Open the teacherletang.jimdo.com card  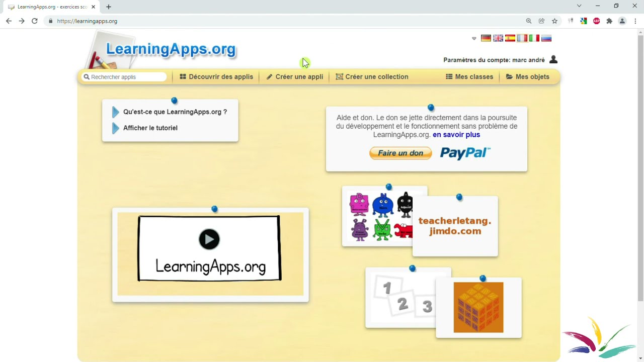click(x=455, y=226)
